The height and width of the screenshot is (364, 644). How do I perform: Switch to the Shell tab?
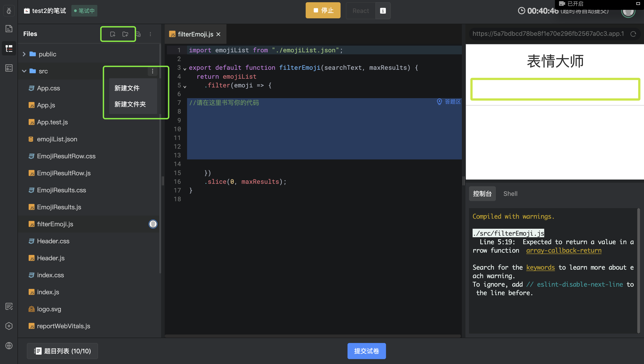(x=510, y=193)
